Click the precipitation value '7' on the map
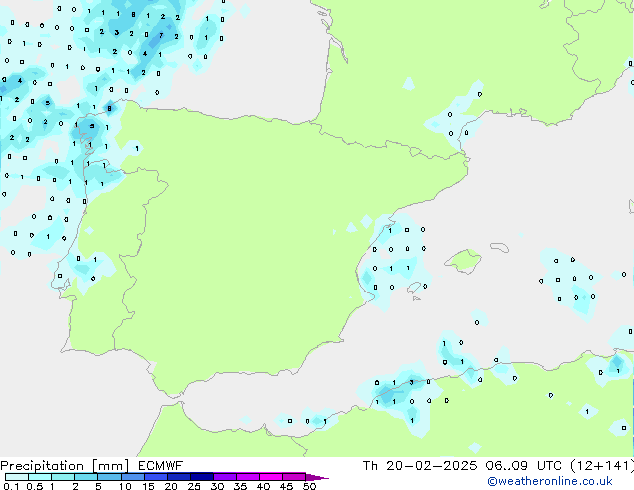The image size is (634, 490). [x=161, y=36]
